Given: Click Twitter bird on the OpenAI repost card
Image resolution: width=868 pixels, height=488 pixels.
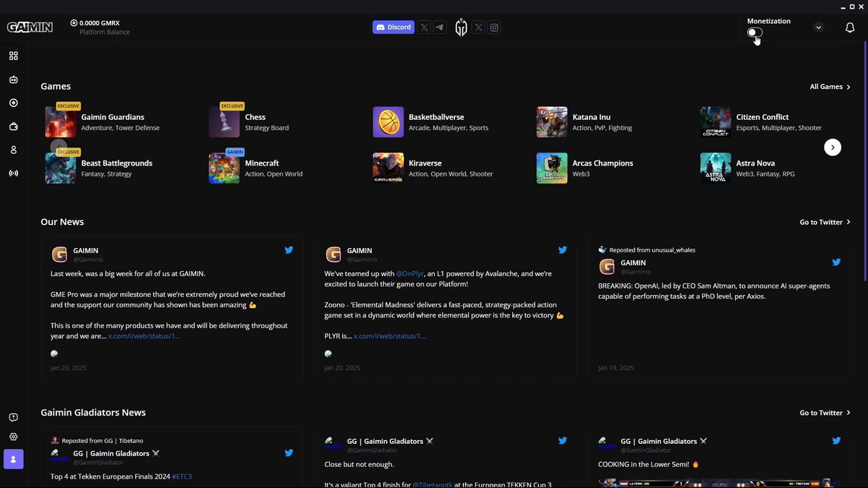Looking at the screenshot, I should pyautogui.click(x=836, y=262).
